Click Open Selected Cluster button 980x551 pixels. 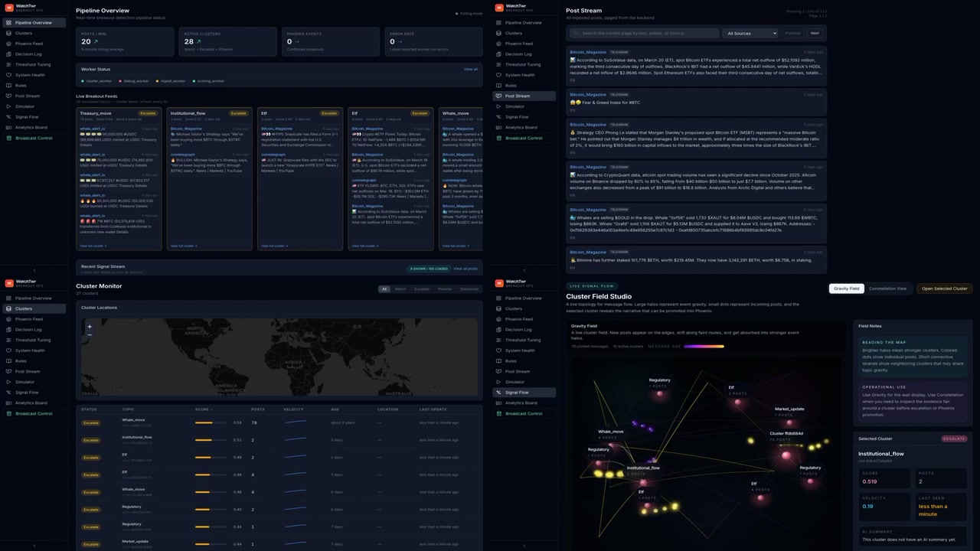[945, 289]
